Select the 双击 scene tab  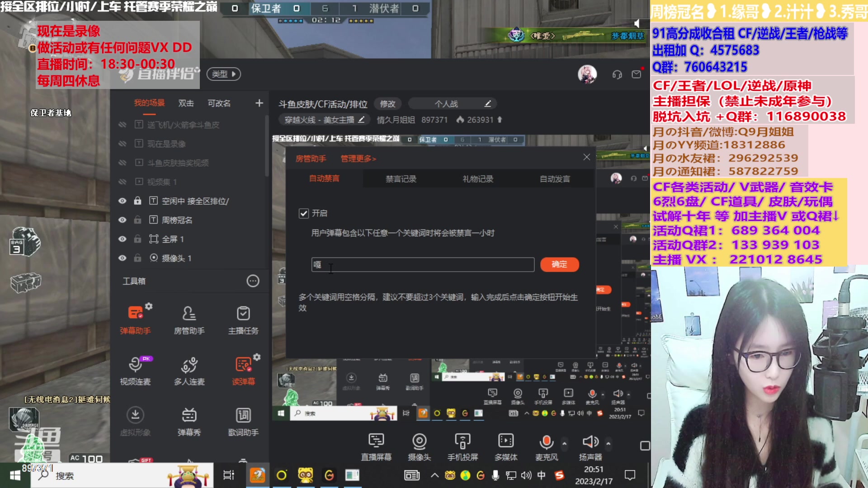tap(186, 103)
